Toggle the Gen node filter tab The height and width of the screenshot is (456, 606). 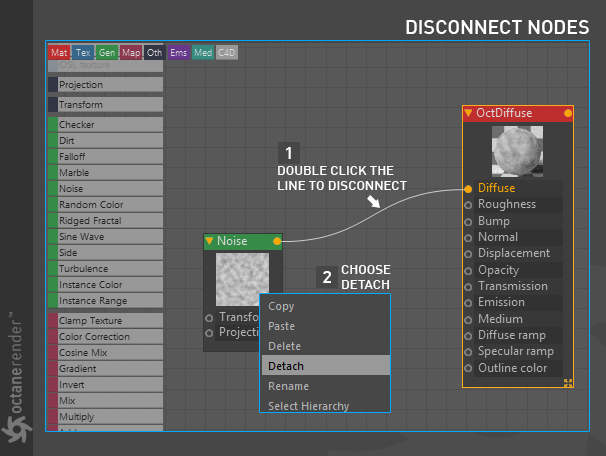[107, 53]
